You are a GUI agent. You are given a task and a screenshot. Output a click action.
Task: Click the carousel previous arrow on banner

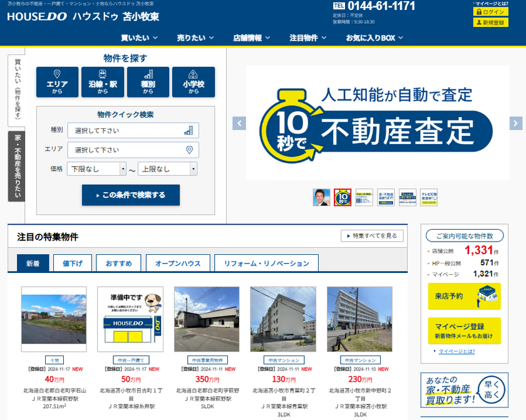(239, 123)
